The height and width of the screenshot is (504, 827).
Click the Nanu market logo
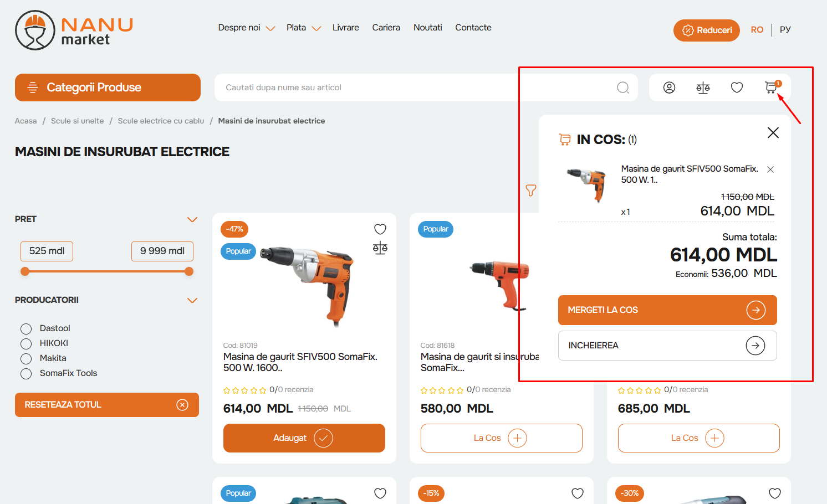point(74,30)
